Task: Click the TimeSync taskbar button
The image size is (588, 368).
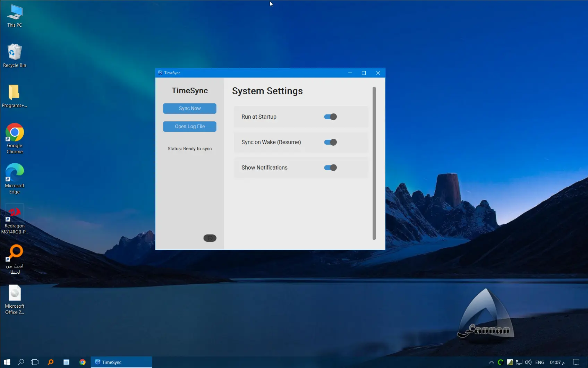Action: coord(121,362)
